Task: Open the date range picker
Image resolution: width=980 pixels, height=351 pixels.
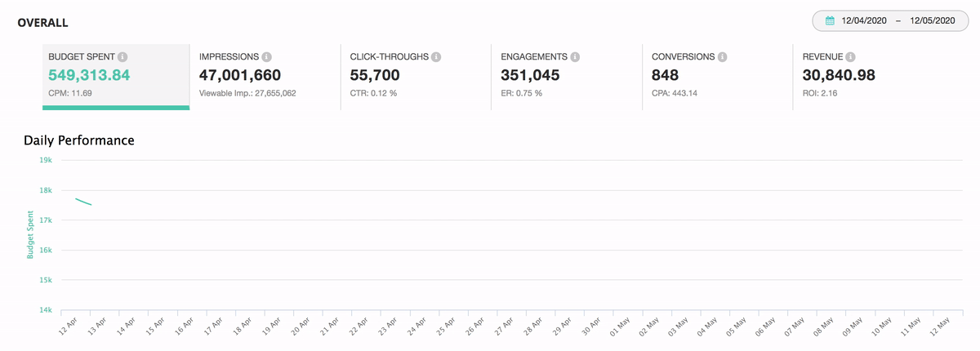Action: 895,21
